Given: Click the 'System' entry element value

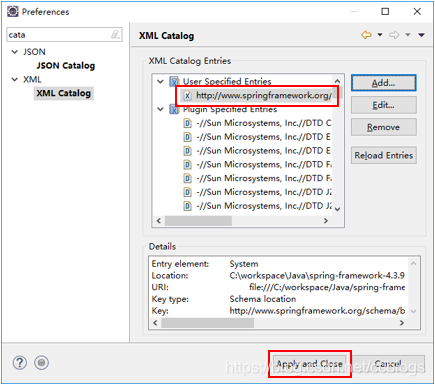Looking at the screenshot, I should click(x=244, y=264).
